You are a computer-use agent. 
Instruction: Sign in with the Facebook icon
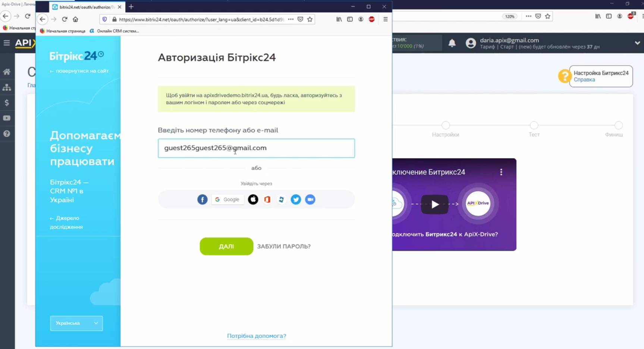tap(202, 199)
